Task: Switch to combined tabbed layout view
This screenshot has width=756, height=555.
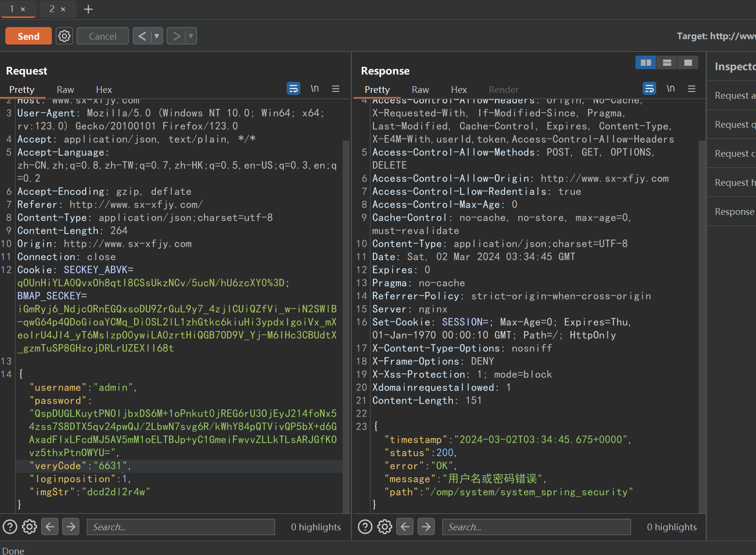Action: pyautogui.click(x=688, y=62)
